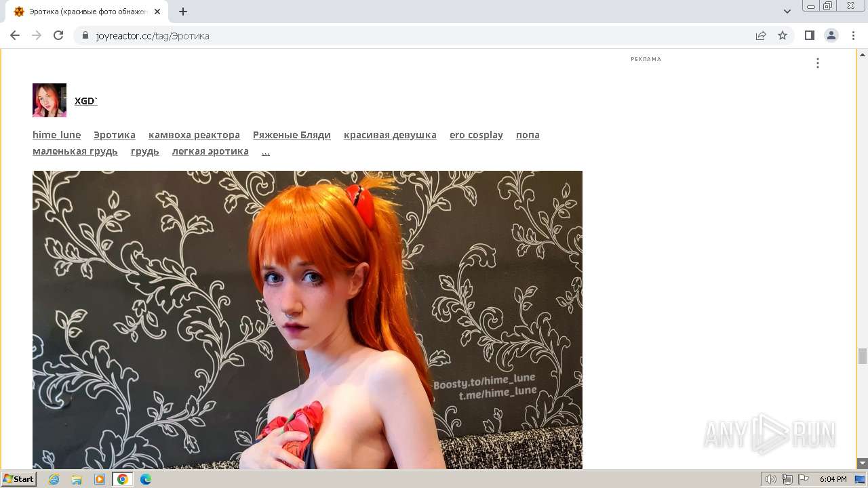
Task: Open the Chrome profile menu
Action: (x=831, y=36)
